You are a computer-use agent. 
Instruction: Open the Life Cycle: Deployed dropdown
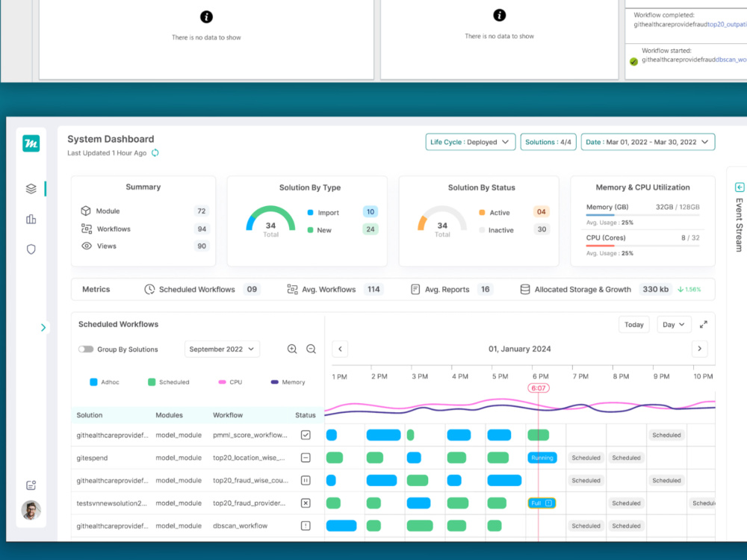470,142
